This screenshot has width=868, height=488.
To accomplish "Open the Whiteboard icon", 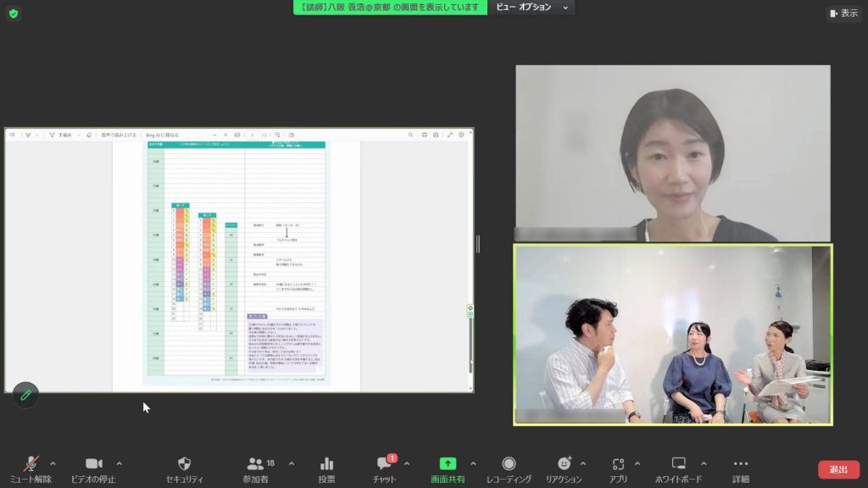I will (x=678, y=464).
